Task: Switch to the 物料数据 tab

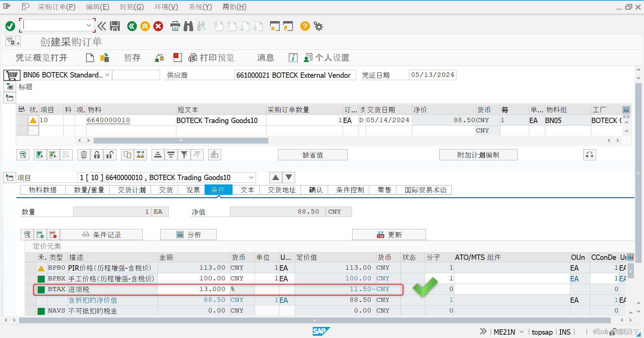Action: click(43, 190)
